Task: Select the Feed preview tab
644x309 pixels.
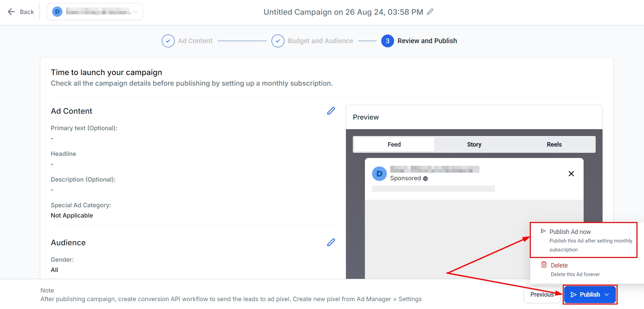Action: pyautogui.click(x=394, y=145)
